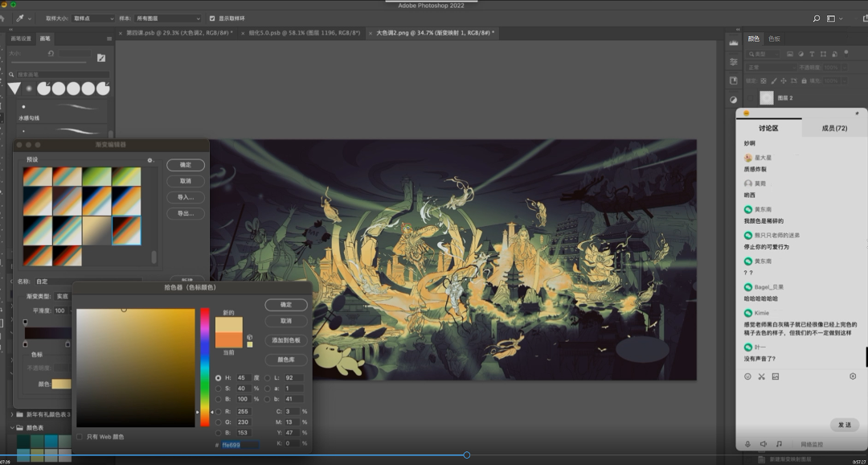
Task: Open the Libraries panel icon
Action: (x=734, y=80)
